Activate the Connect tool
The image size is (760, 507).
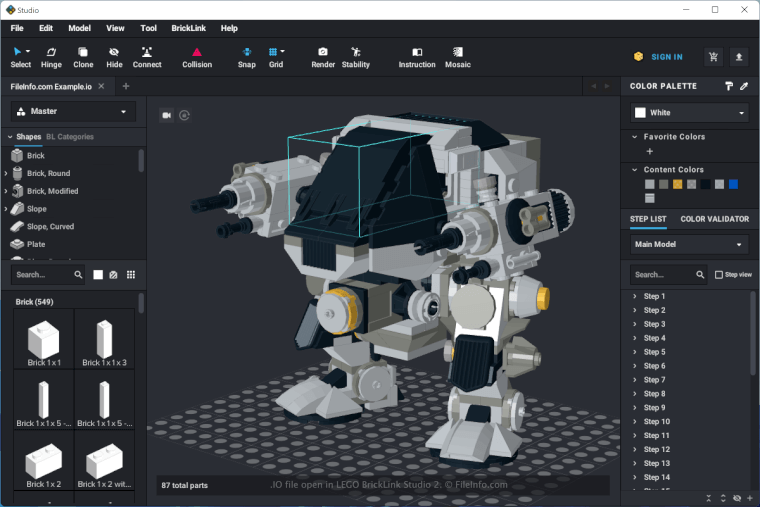click(x=147, y=57)
